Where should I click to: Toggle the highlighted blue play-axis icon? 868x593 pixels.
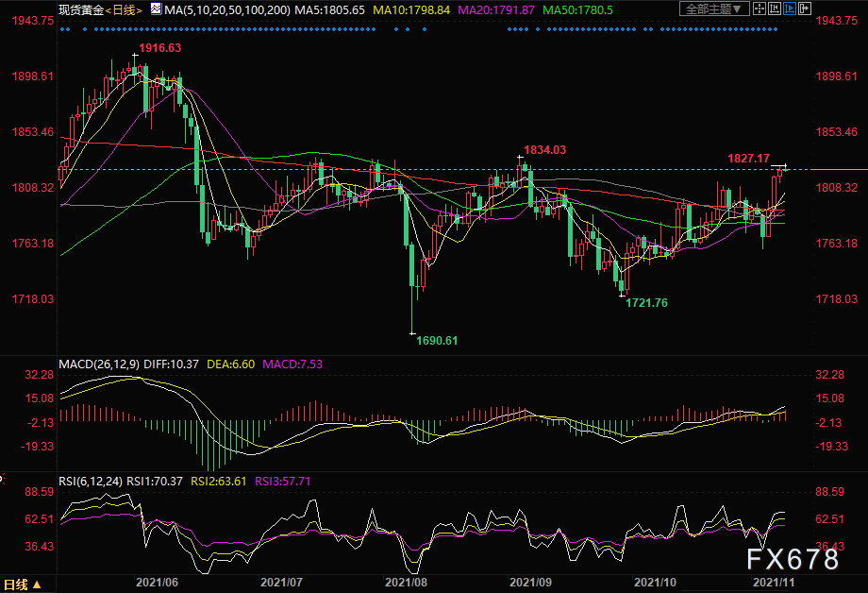(x=790, y=8)
